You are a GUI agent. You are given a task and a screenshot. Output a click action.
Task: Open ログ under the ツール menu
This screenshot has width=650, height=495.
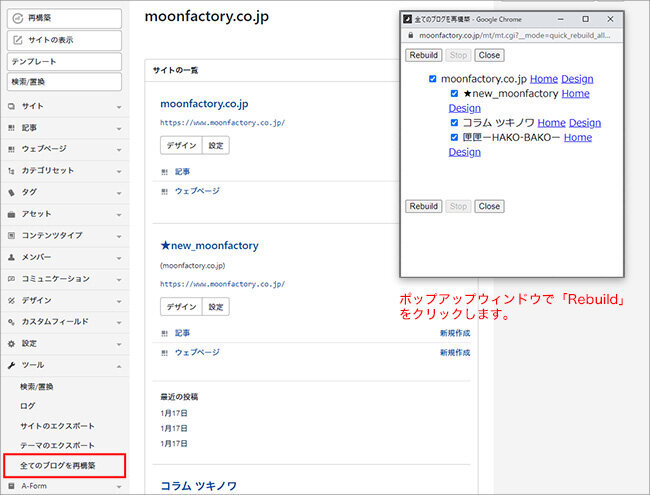click(x=27, y=406)
